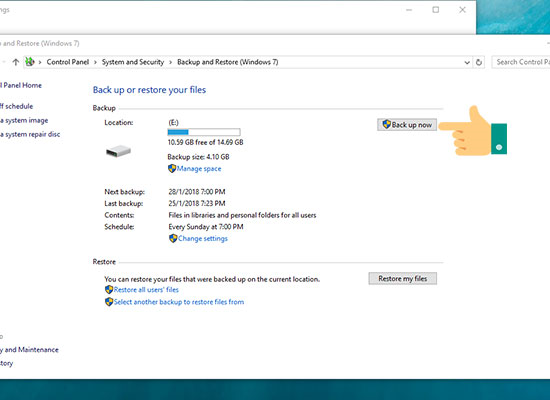
Task: Expand the address bar history dropdown
Action: [467, 62]
